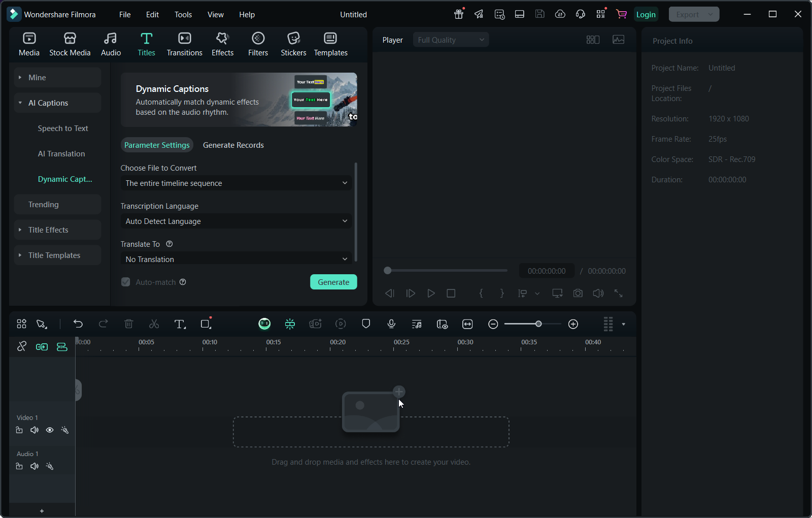Collapse the AI Captions category
812x518 pixels.
pyautogui.click(x=57, y=103)
